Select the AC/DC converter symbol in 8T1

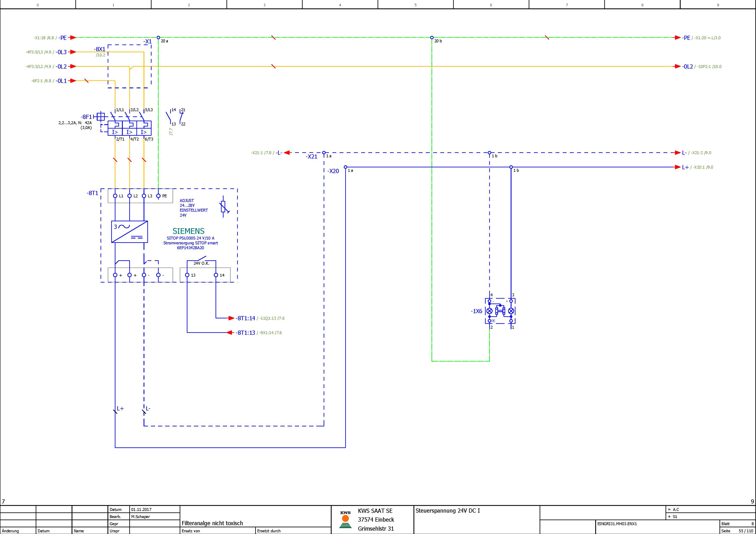pos(129,232)
